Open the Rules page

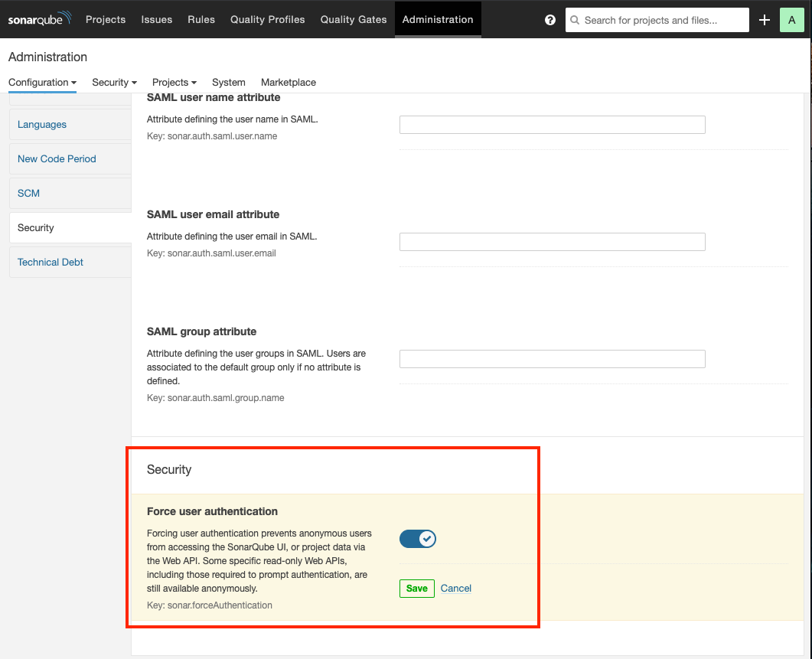coord(201,19)
